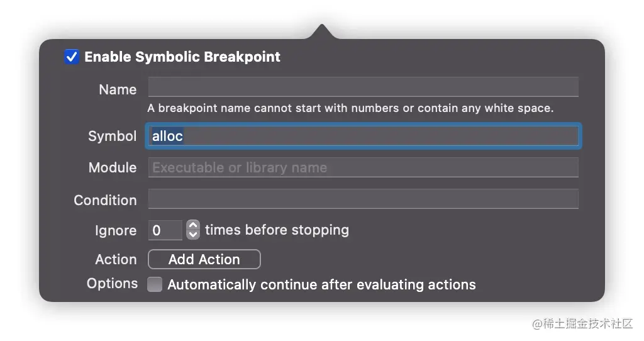Viewport: 644px width, 341px height.
Task: Click the Ignore count number field
Action: 165,230
